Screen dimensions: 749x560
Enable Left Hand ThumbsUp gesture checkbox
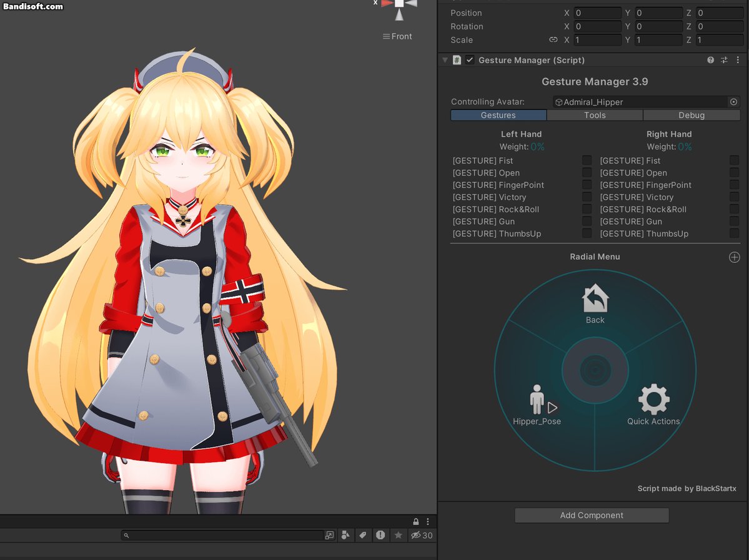[x=587, y=233]
